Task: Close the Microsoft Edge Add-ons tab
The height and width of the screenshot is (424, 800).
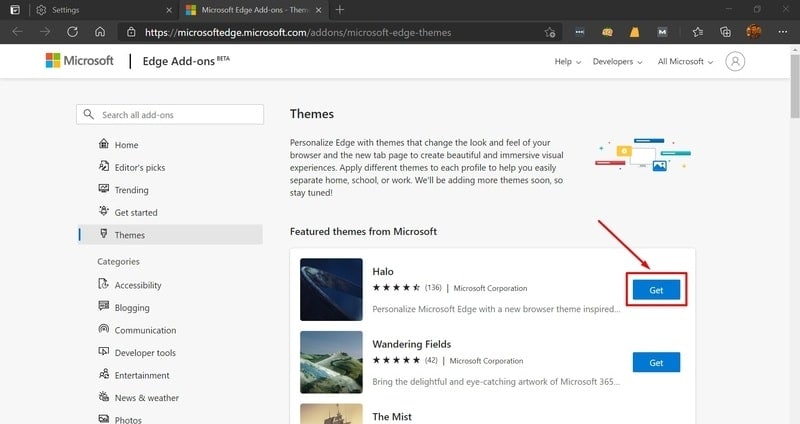Action: pos(319,10)
